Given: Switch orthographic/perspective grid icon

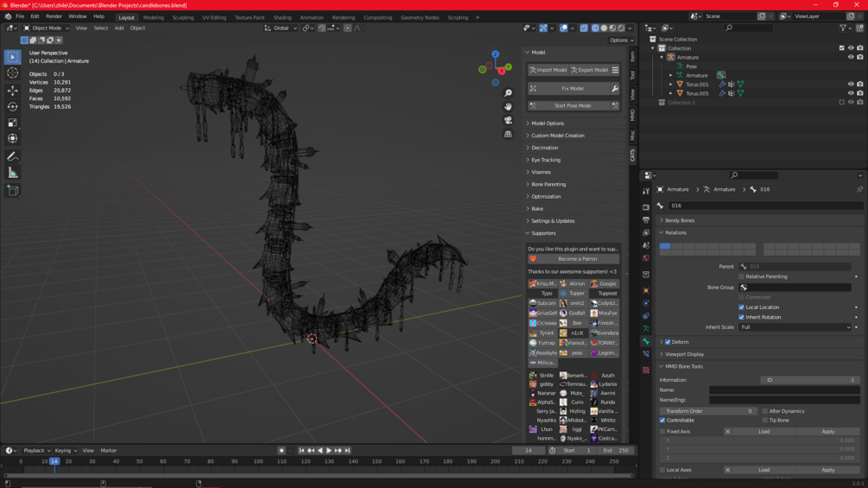Looking at the screenshot, I should pyautogui.click(x=508, y=134).
